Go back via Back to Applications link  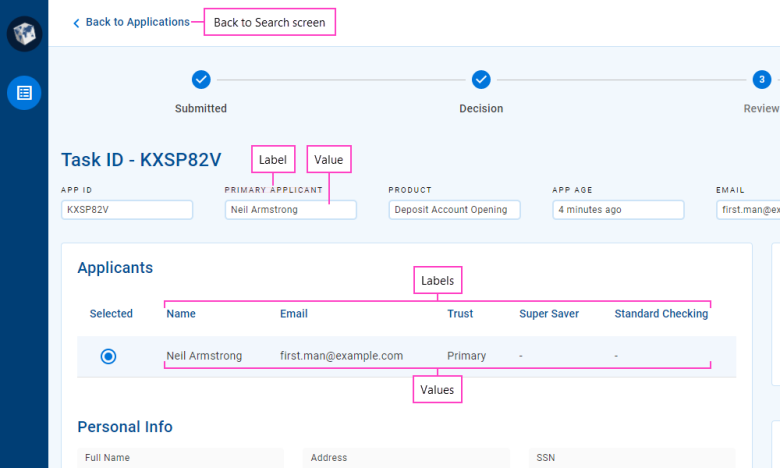pyautogui.click(x=137, y=22)
